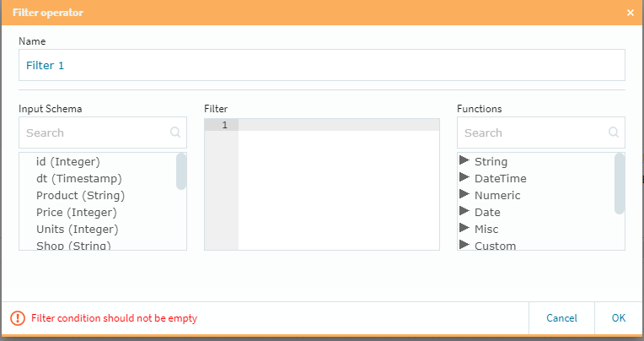Viewport: 644px width, 341px height.
Task: Expand the Custom functions group arrow
Action: (x=464, y=244)
